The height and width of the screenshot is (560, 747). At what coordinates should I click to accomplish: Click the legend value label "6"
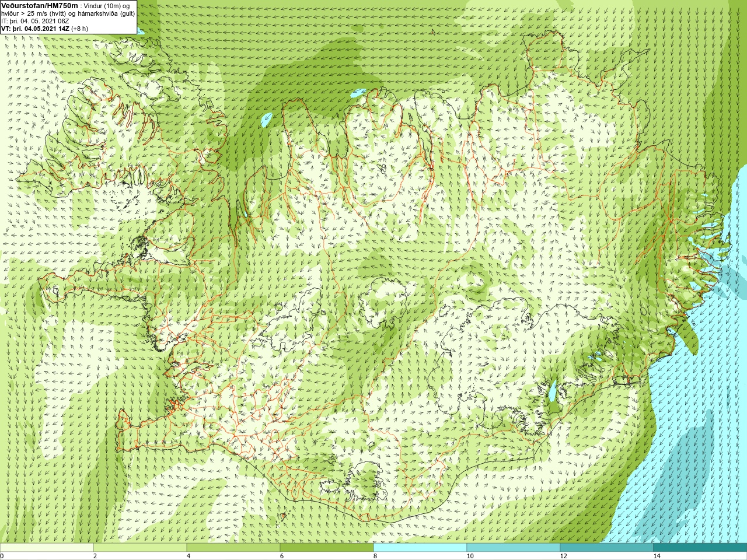[x=282, y=556]
